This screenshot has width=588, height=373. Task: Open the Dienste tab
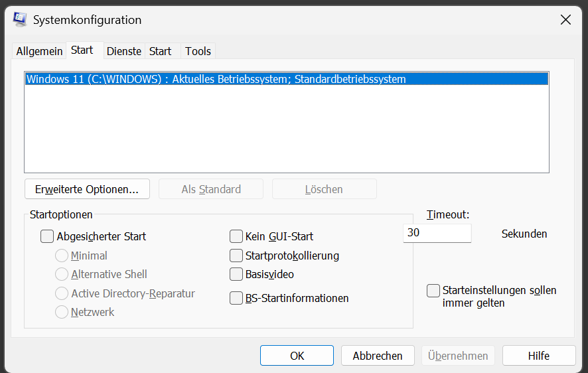123,51
